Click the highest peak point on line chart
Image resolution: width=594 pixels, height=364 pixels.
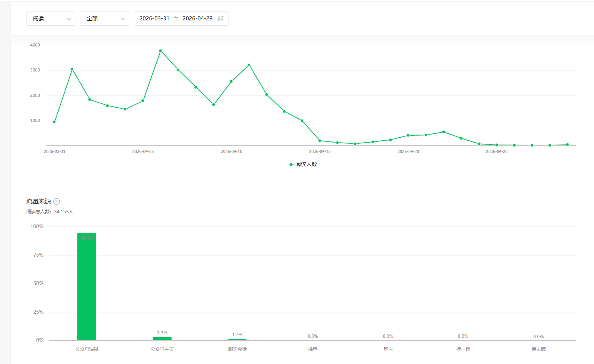pos(160,51)
